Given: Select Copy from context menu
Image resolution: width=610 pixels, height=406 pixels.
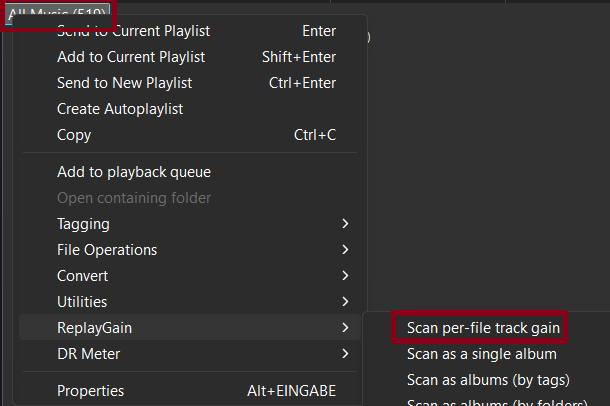Looking at the screenshot, I should 74,135.
